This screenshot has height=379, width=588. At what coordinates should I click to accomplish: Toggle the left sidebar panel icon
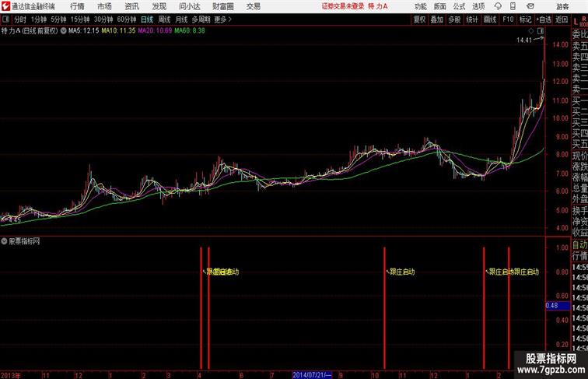pyautogui.click(x=5, y=19)
